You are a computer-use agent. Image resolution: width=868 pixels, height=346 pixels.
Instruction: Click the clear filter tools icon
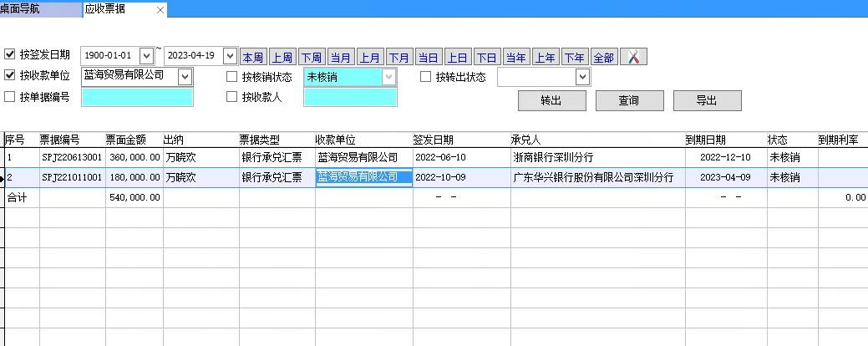pos(633,57)
